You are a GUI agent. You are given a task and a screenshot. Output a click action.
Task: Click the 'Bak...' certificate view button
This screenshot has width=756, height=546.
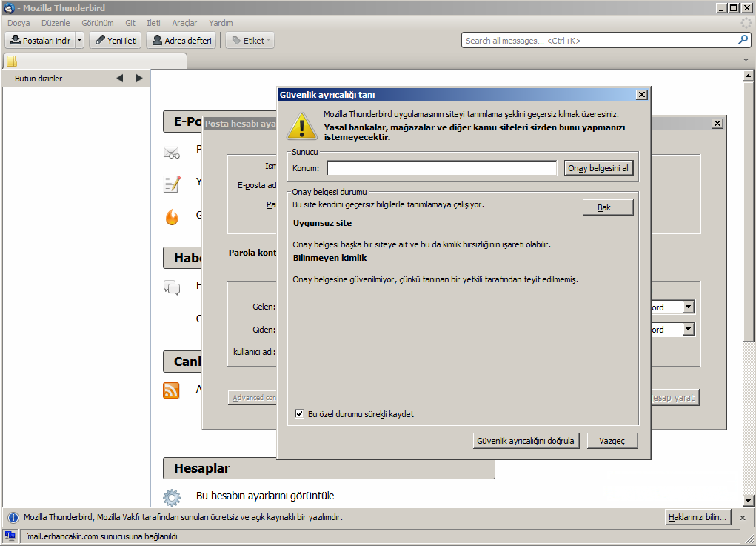607,207
